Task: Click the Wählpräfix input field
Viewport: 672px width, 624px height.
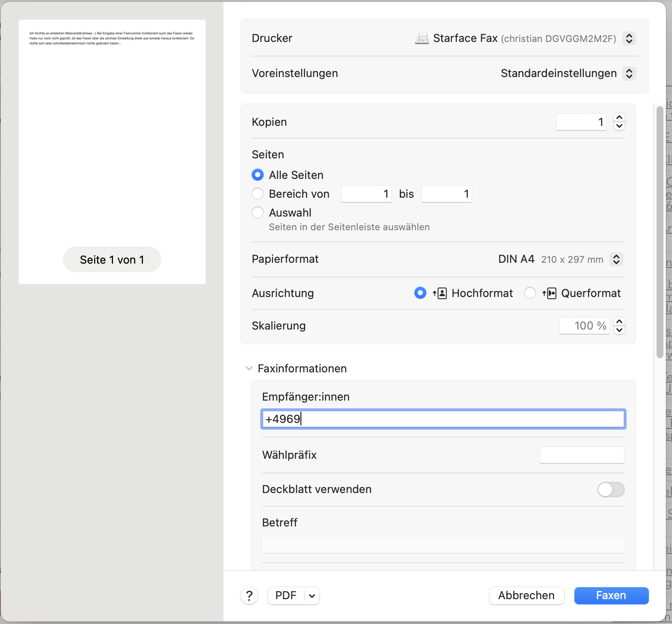Action: (x=582, y=455)
